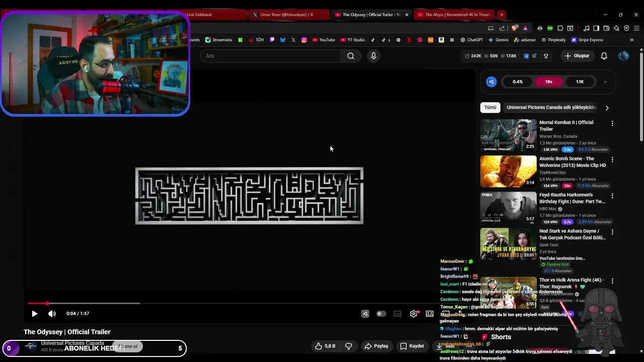644x362 pixels.
Task: Mute the video volume speaker icon
Action: pos(52,314)
